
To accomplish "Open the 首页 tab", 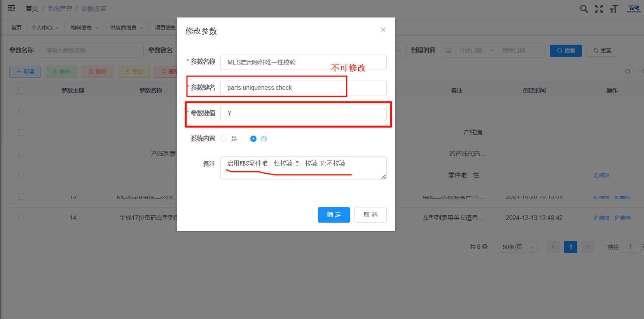I will (16, 28).
